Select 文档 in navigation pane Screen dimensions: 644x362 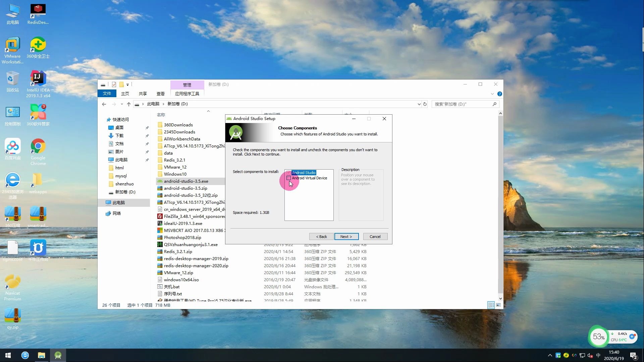pos(119,144)
